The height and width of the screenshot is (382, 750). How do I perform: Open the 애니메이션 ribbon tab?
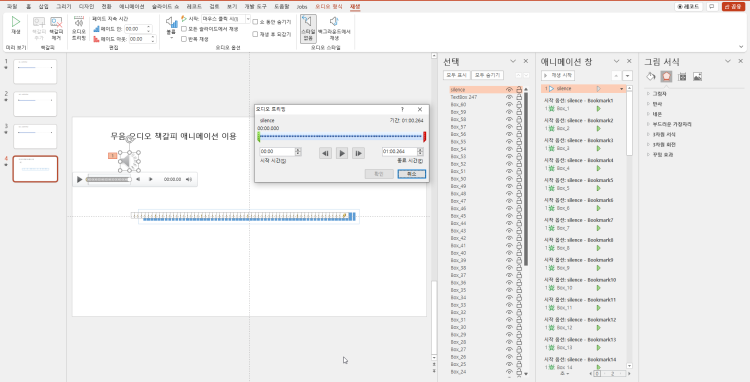coord(132,7)
